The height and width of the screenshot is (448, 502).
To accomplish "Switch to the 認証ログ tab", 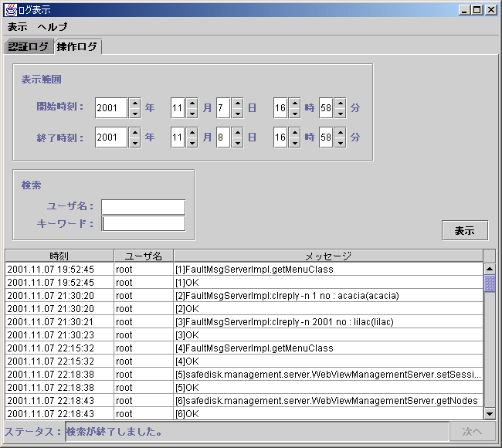I will 29,47.
